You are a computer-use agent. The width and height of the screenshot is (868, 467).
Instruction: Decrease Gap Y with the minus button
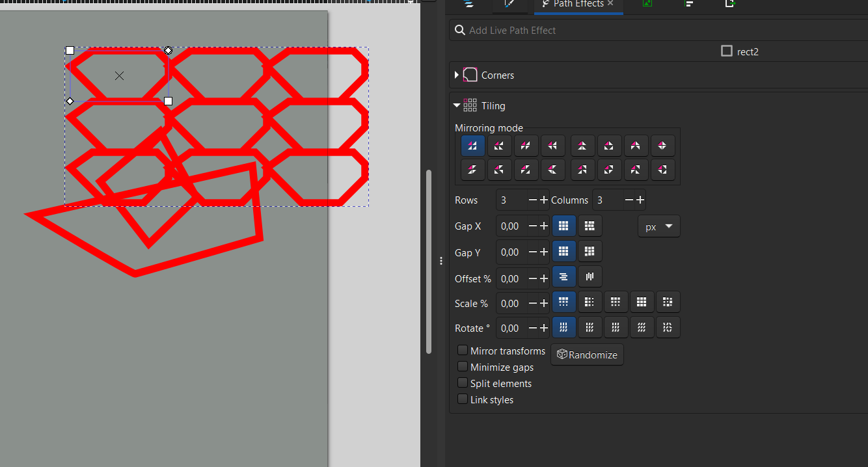pos(533,252)
